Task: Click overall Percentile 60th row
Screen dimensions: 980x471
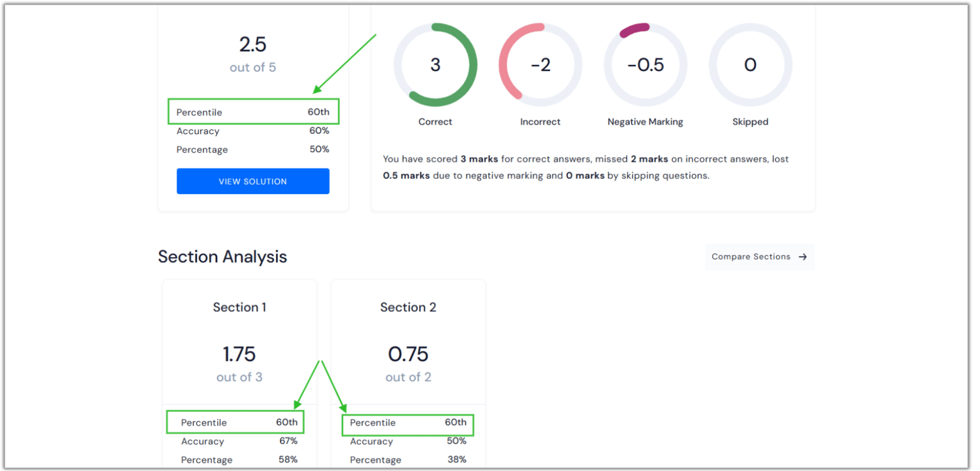Action: click(253, 112)
